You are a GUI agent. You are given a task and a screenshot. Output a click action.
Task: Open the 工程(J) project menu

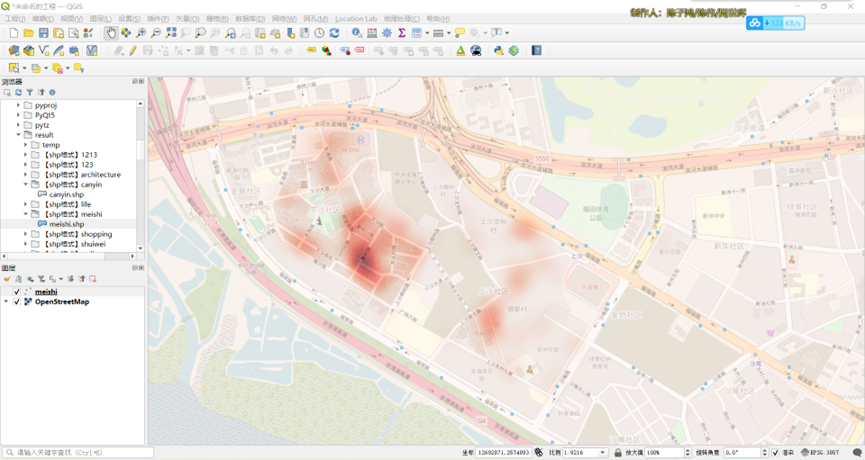[x=15, y=19]
